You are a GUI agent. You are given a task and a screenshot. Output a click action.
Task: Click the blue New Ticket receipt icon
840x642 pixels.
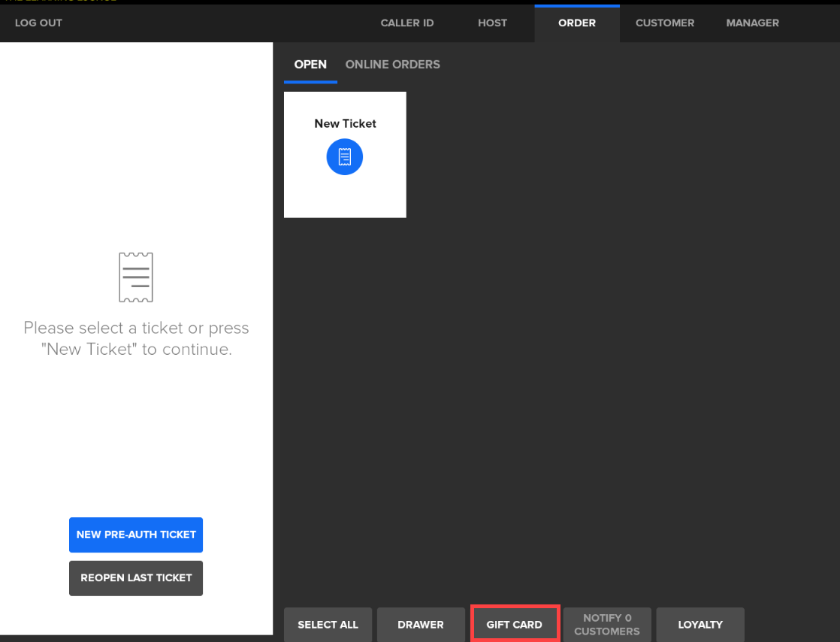pyautogui.click(x=344, y=157)
